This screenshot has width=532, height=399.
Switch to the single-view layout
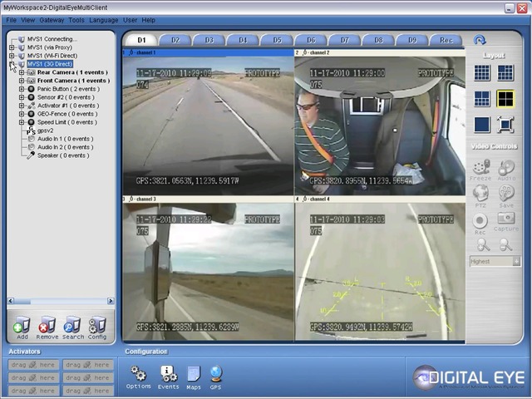tap(481, 125)
